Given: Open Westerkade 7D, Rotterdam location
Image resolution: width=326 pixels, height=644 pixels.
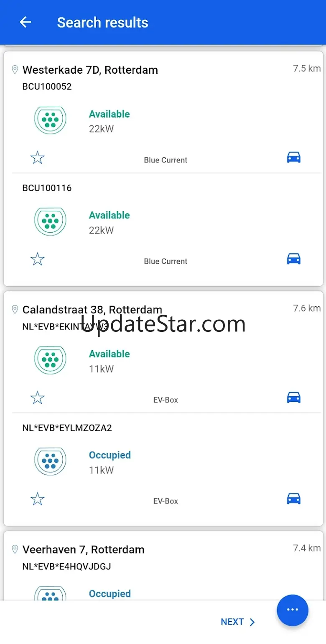Looking at the screenshot, I should pyautogui.click(x=90, y=69).
